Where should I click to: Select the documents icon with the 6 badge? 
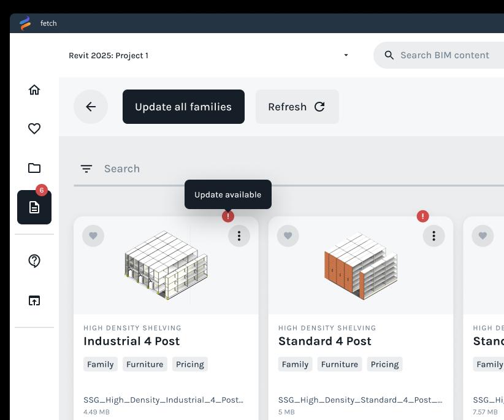(34, 207)
